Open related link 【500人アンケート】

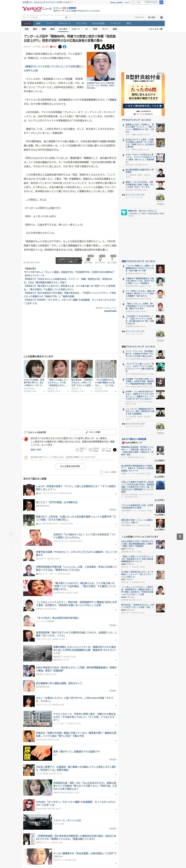pyautogui.click(x=34, y=276)
